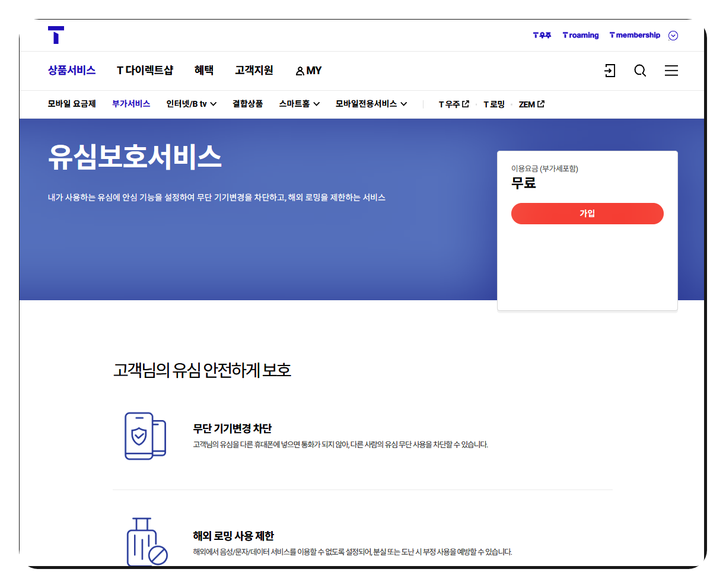
Task: Open ZEM submenu link
Action: click(x=531, y=104)
